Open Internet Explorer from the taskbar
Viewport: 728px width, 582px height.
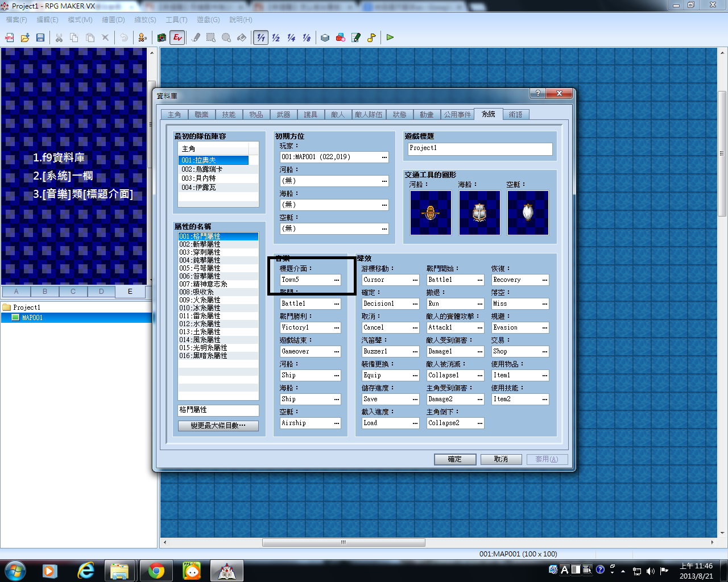coord(86,571)
